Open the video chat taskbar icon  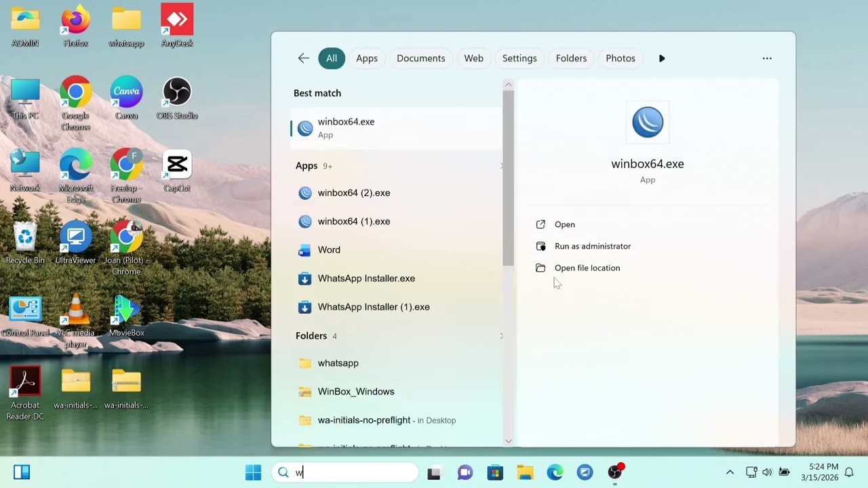click(x=465, y=472)
